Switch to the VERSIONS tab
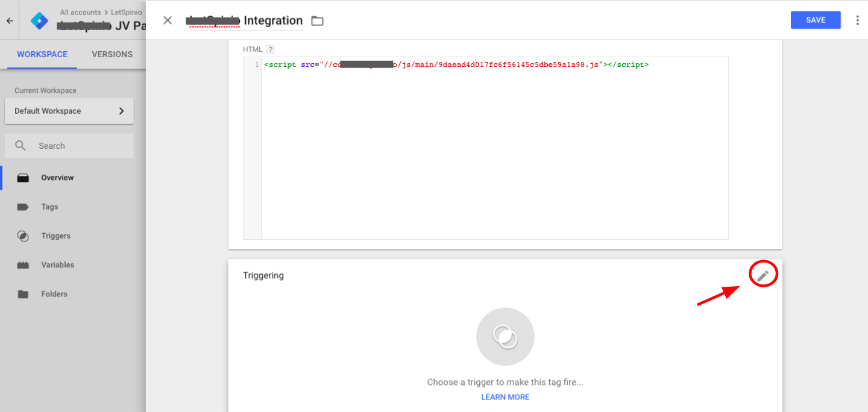868x412 pixels. pos(112,54)
